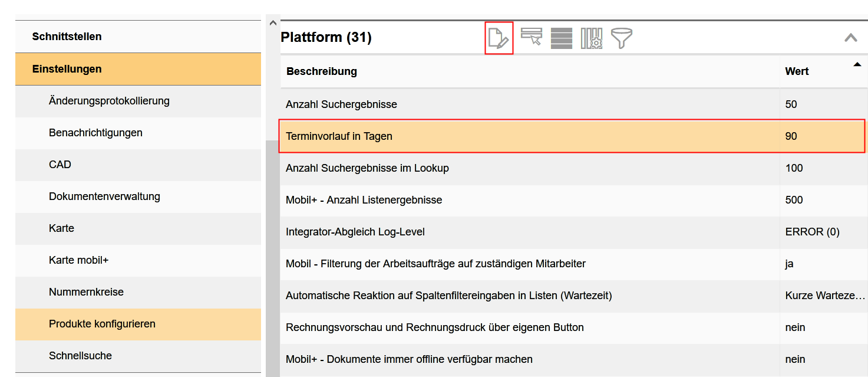Open Schnittstellen in the sidebar

coord(67,36)
